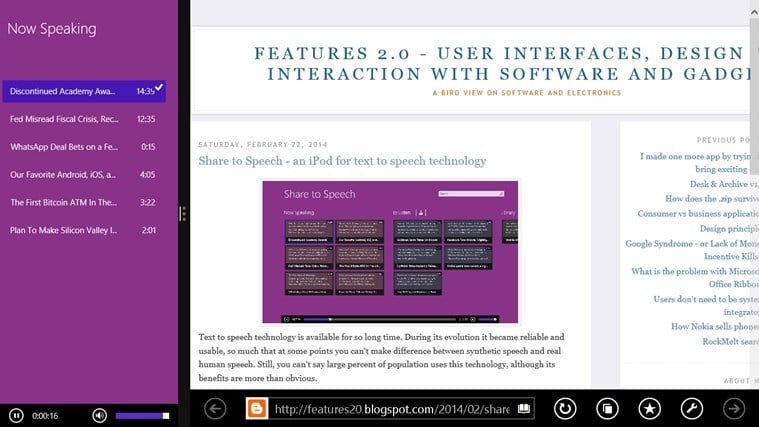759x427 pixels.
Task: Adjust the volume slider in Now Speaking
Action: click(142, 415)
